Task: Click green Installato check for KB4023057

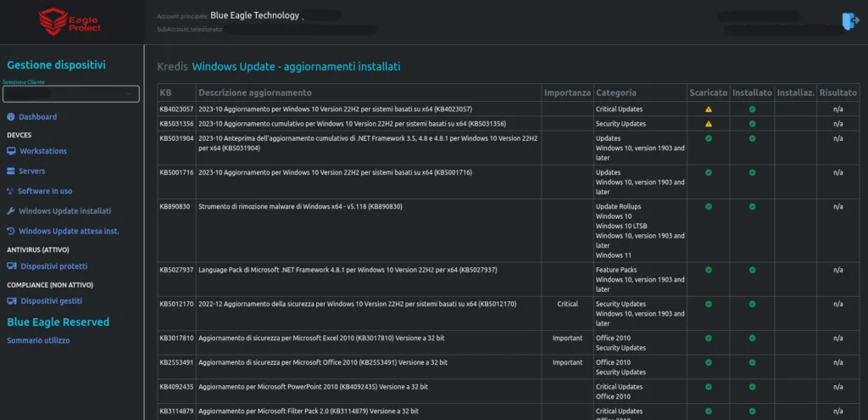Action: pyautogui.click(x=752, y=109)
